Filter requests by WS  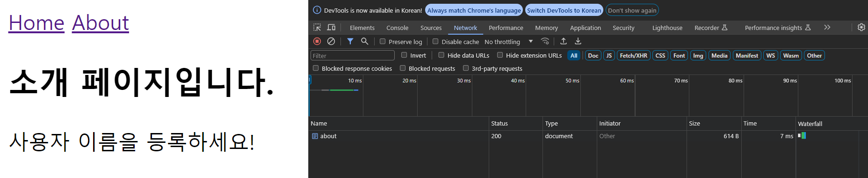(x=771, y=55)
